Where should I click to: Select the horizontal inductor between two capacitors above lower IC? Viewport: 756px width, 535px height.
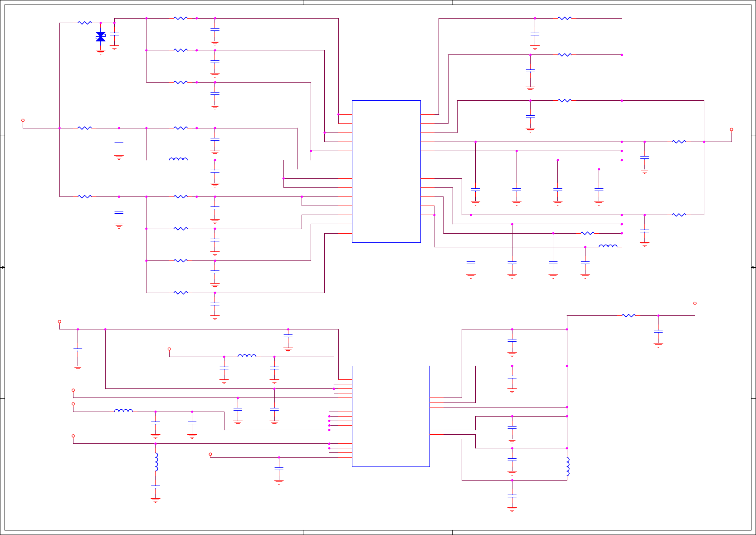(247, 356)
